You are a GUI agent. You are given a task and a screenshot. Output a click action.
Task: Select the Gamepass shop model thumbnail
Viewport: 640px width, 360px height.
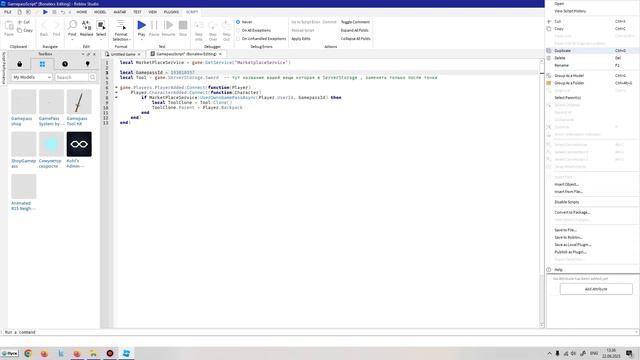pos(24,102)
